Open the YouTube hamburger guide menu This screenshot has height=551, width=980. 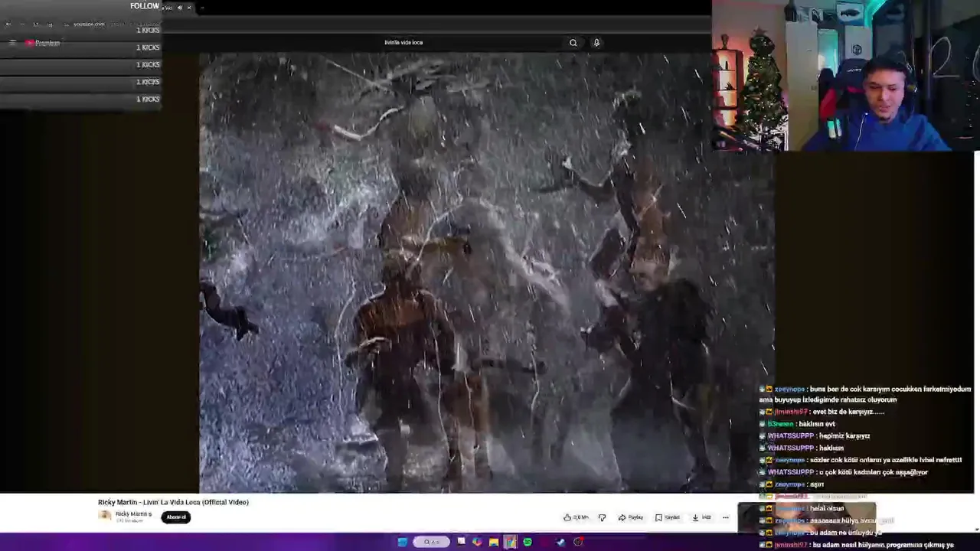click(x=12, y=43)
